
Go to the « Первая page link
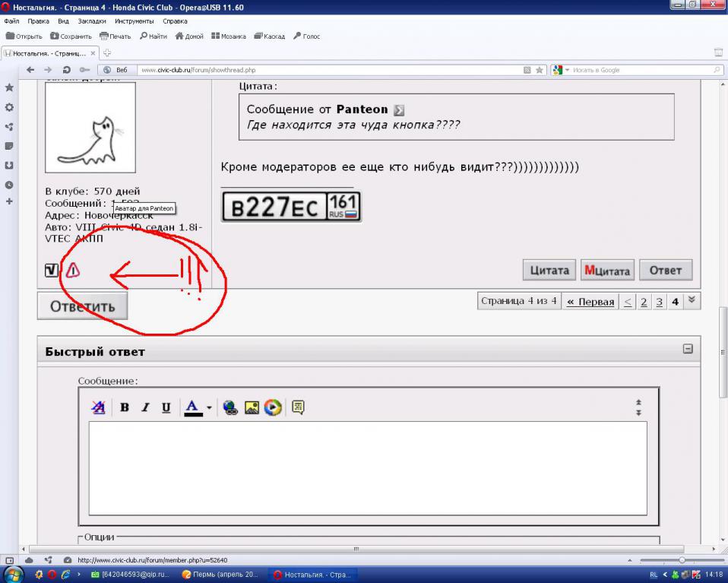click(590, 302)
